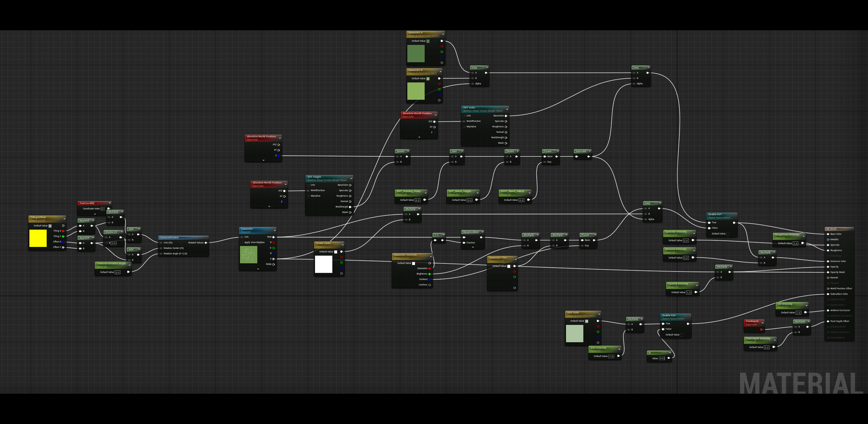
Task: Select the M_Bush material output node title
Action: click(x=832, y=229)
